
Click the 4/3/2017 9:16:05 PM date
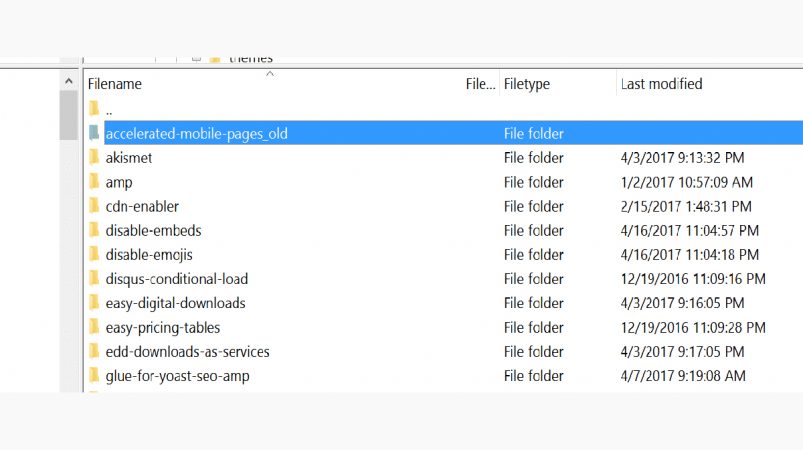coord(682,303)
